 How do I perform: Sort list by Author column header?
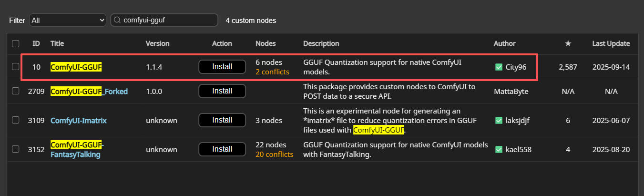[x=504, y=43]
